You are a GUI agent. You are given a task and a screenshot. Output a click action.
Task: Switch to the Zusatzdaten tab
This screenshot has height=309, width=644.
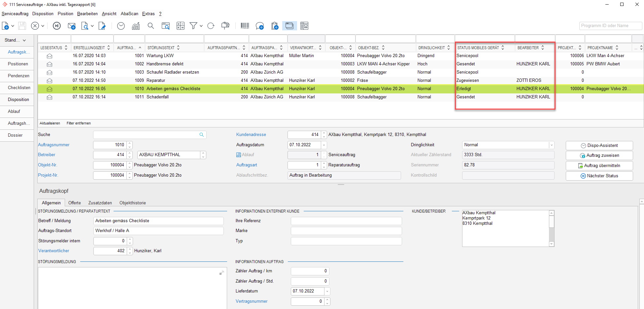(x=100, y=203)
